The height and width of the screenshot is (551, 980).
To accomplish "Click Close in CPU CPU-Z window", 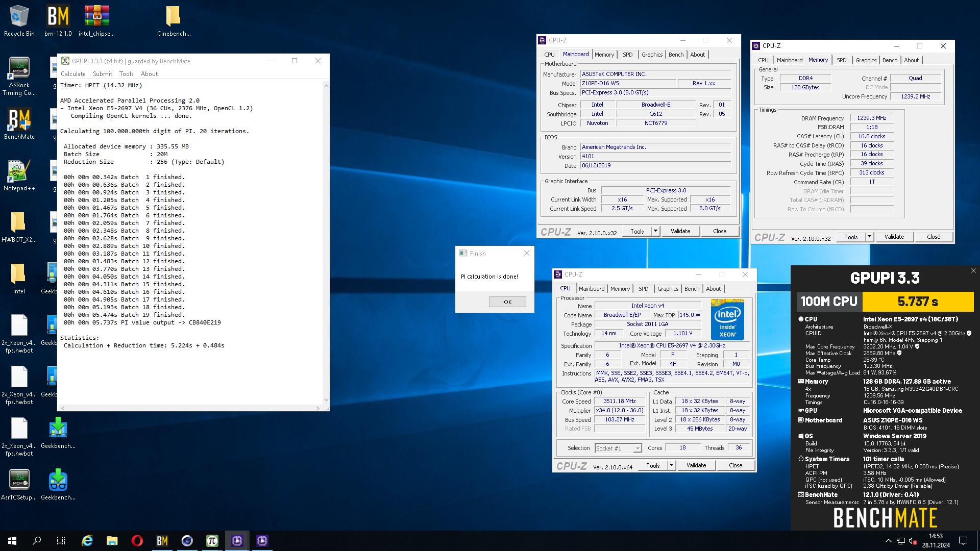I will click(x=736, y=465).
